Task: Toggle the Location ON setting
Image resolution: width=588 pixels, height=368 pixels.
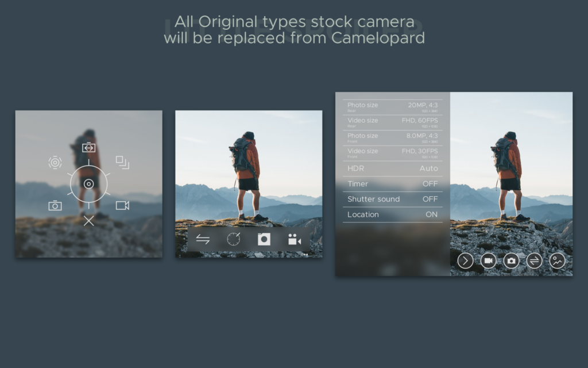Action: (x=393, y=215)
